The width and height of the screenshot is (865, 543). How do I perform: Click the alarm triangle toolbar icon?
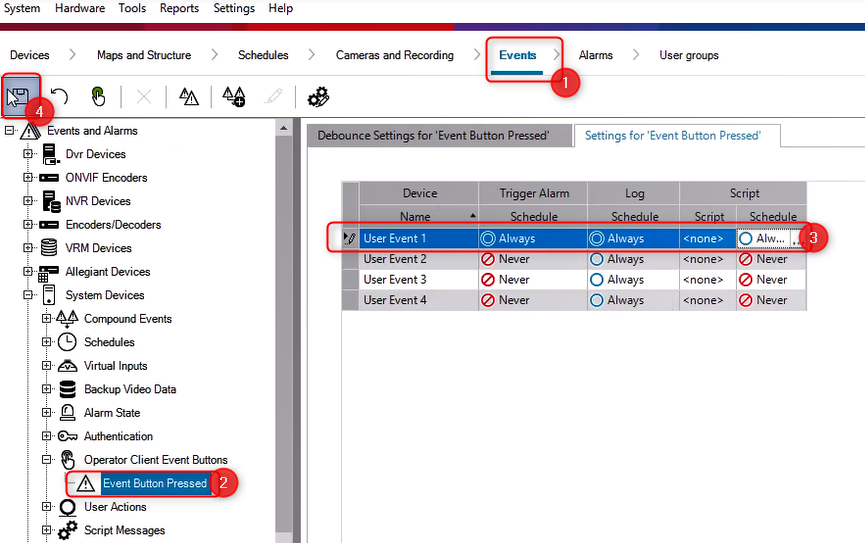189,97
